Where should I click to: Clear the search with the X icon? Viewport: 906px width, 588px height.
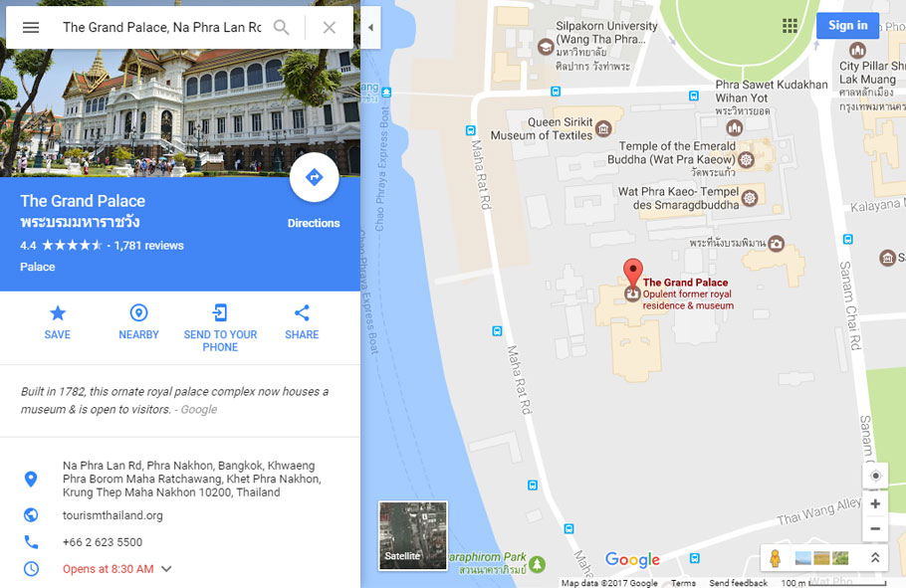pos(330,27)
